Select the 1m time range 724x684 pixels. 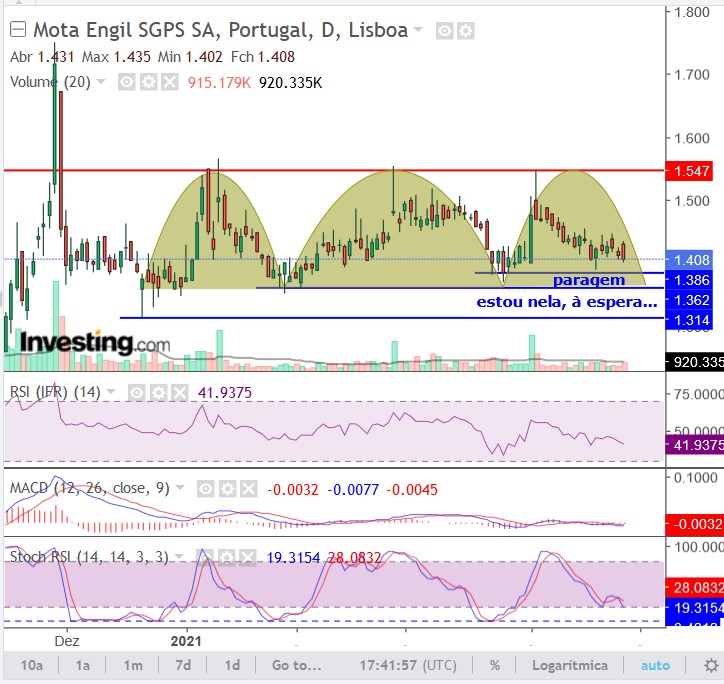(133, 665)
